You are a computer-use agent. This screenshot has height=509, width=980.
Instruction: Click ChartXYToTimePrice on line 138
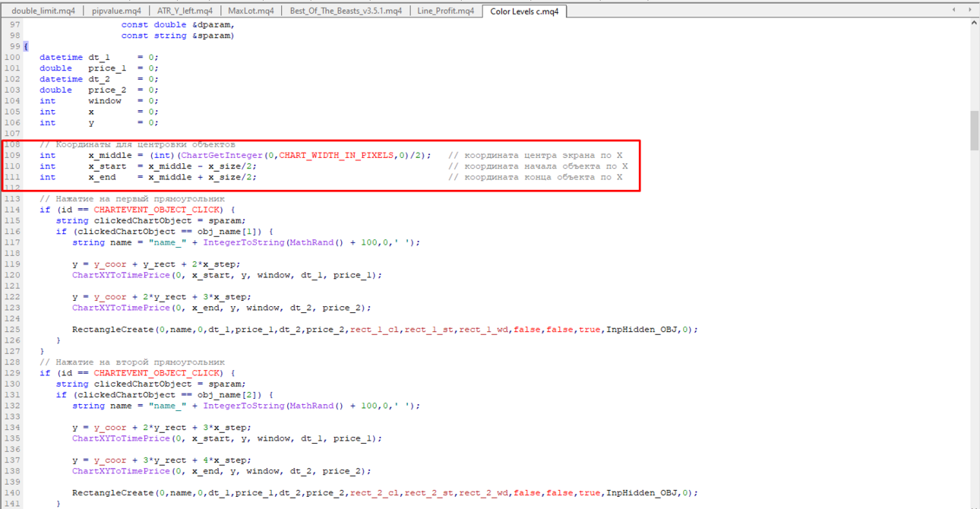pos(121,471)
